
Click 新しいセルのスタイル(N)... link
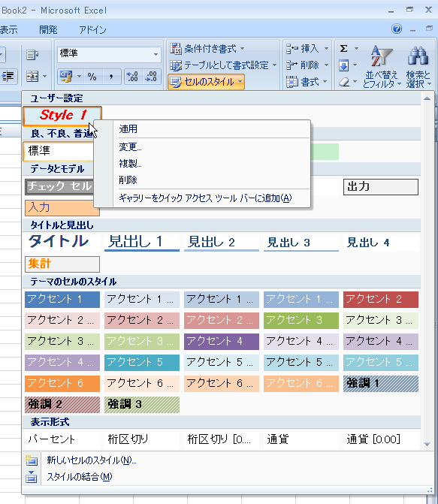[92, 460]
